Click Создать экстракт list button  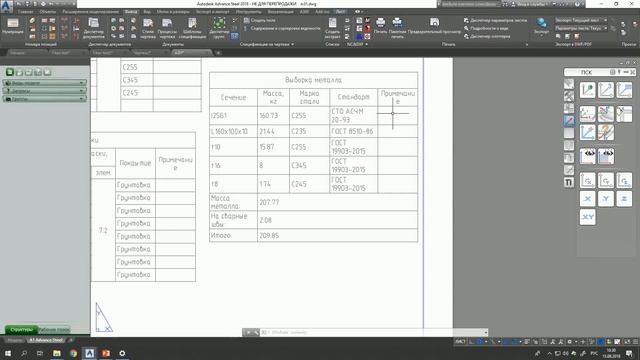tap(332, 28)
